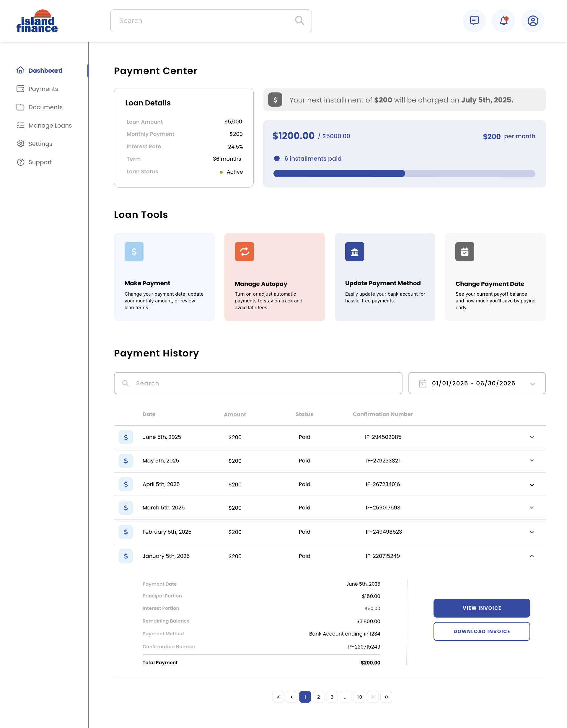Expand the June 5th, 2025 payment row
Screen dimensions: 567x728
[531, 437]
